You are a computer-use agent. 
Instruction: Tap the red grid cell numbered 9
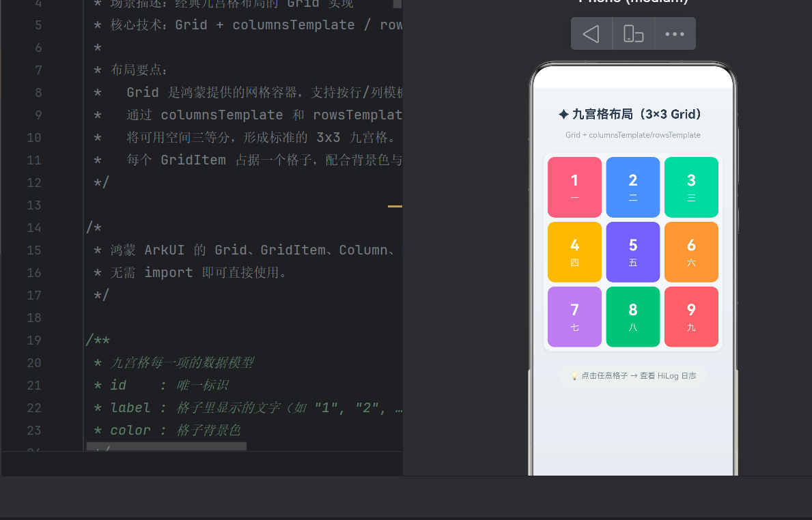(691, 317)
